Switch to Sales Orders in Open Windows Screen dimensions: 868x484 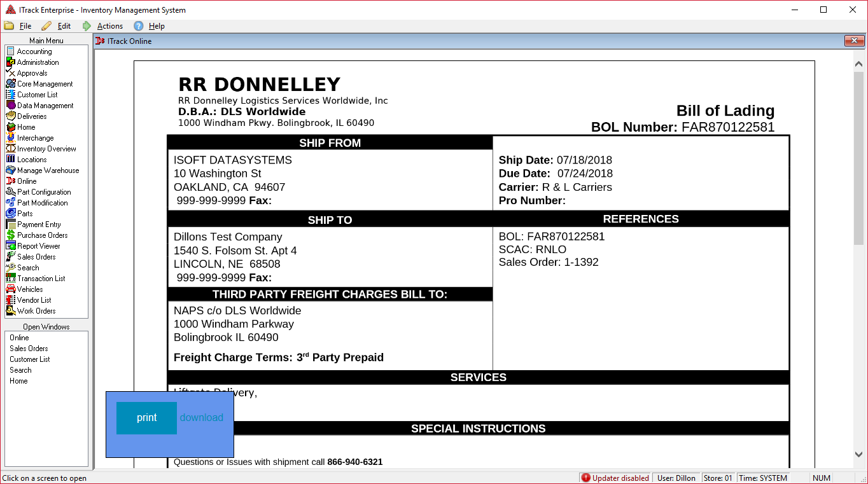pyautogui.click(x=29, y=349)
